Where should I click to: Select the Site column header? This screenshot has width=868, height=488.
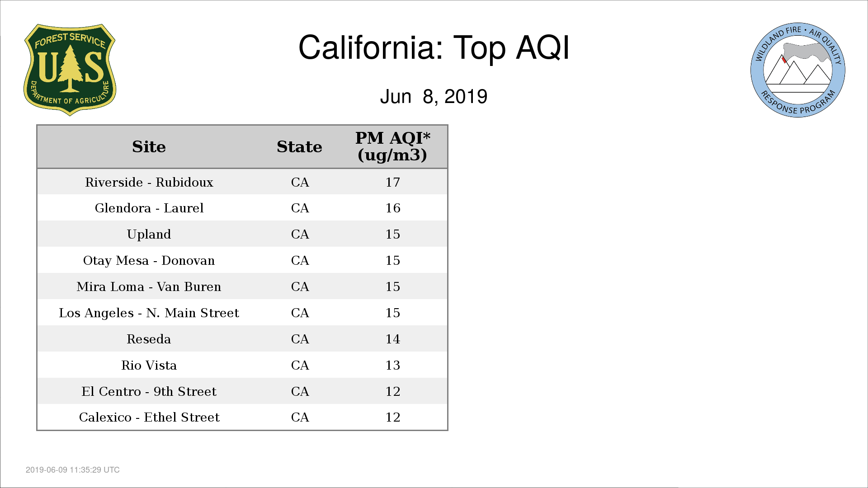(149, 147)
